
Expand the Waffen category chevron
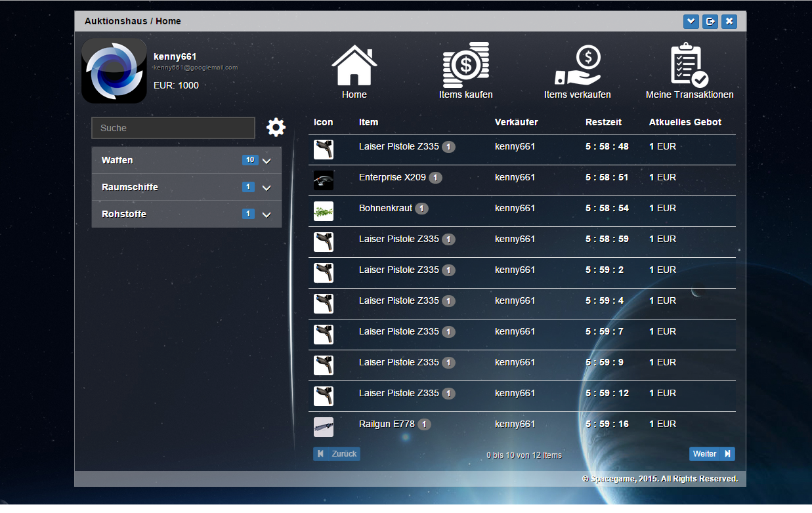(267, 161)
